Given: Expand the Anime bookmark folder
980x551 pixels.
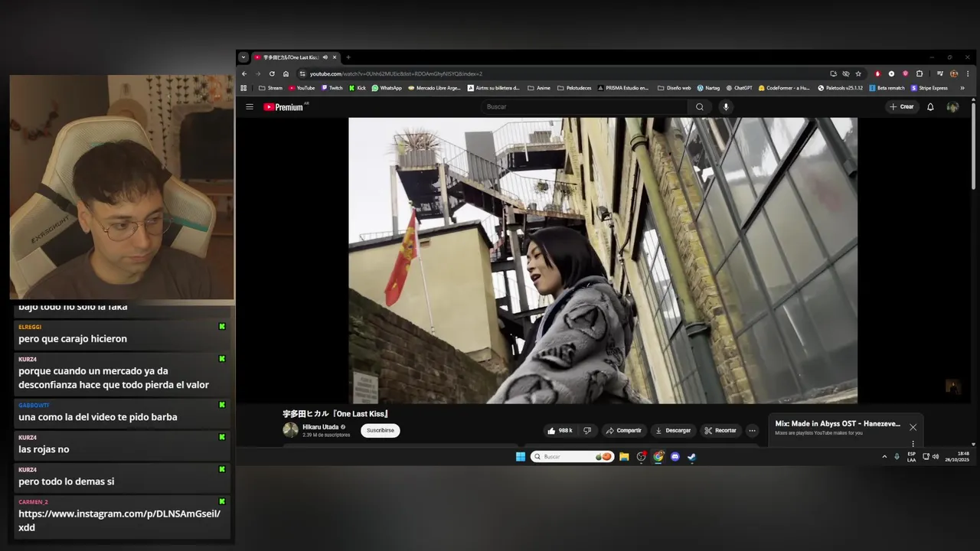Looking at the screenshot, I should [539, 88].
